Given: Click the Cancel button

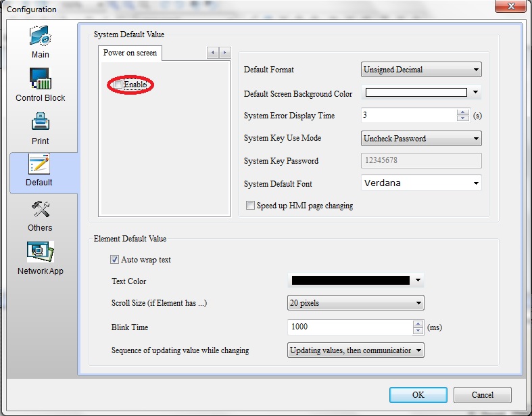Looking at the screenshot, I should [x=482, y=395].
